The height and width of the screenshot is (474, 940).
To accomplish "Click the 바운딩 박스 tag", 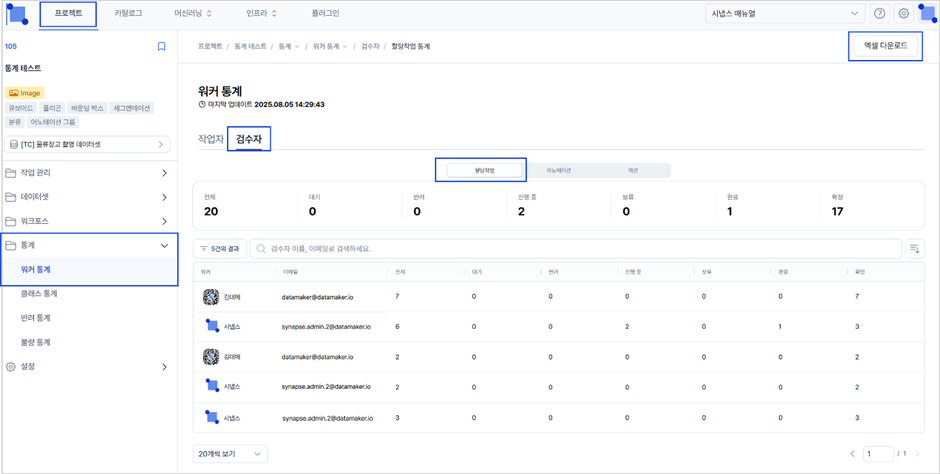I will click(88, 108).
